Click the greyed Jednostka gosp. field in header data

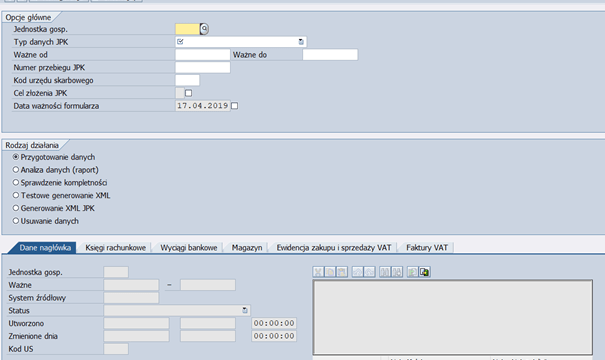pos(116,272)
